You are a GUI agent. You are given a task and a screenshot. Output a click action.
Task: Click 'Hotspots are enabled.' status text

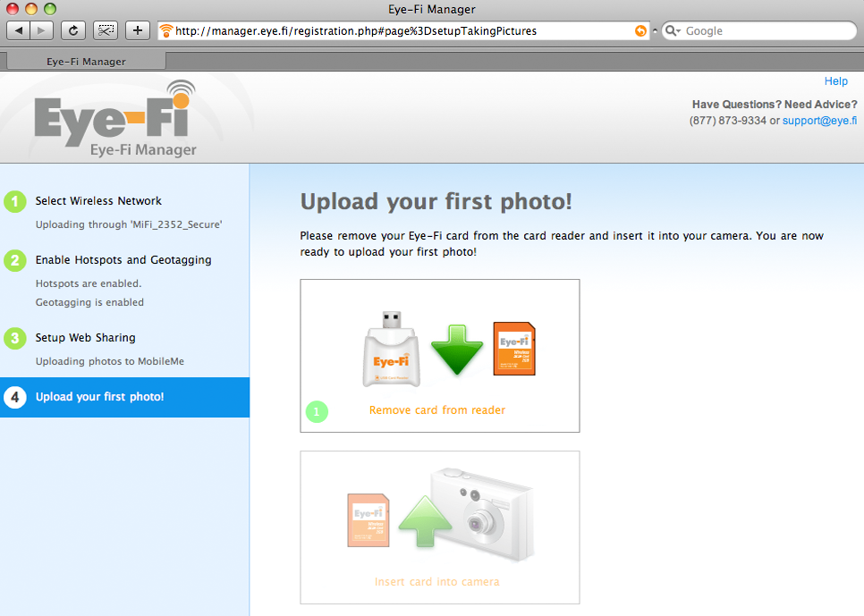89,283
